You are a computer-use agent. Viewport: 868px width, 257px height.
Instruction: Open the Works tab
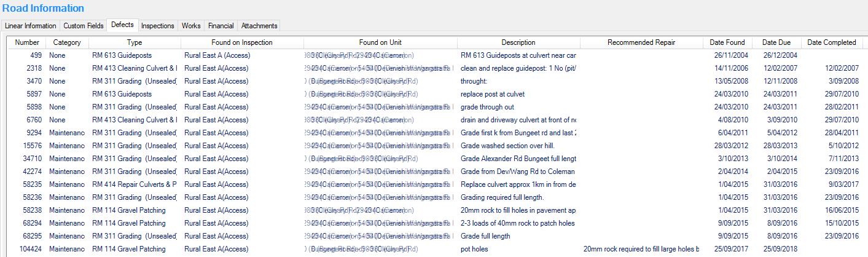click(x=191, y=26)
